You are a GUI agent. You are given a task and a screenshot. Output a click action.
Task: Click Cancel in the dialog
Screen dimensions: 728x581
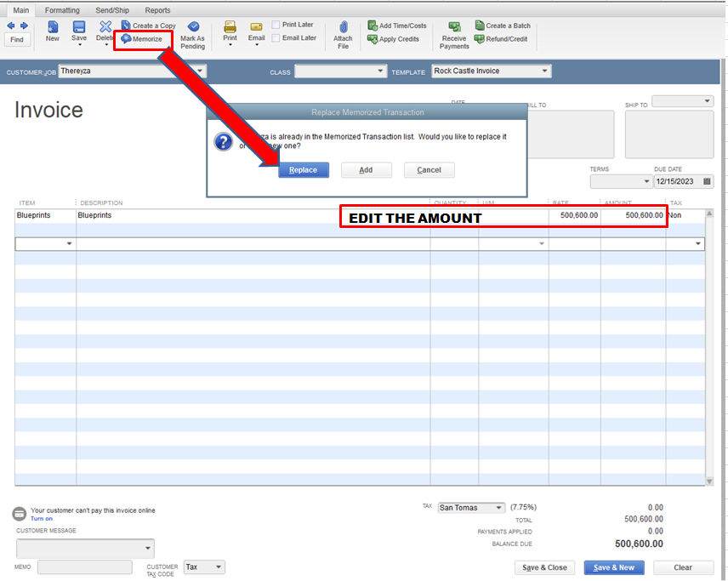[429, 170]
